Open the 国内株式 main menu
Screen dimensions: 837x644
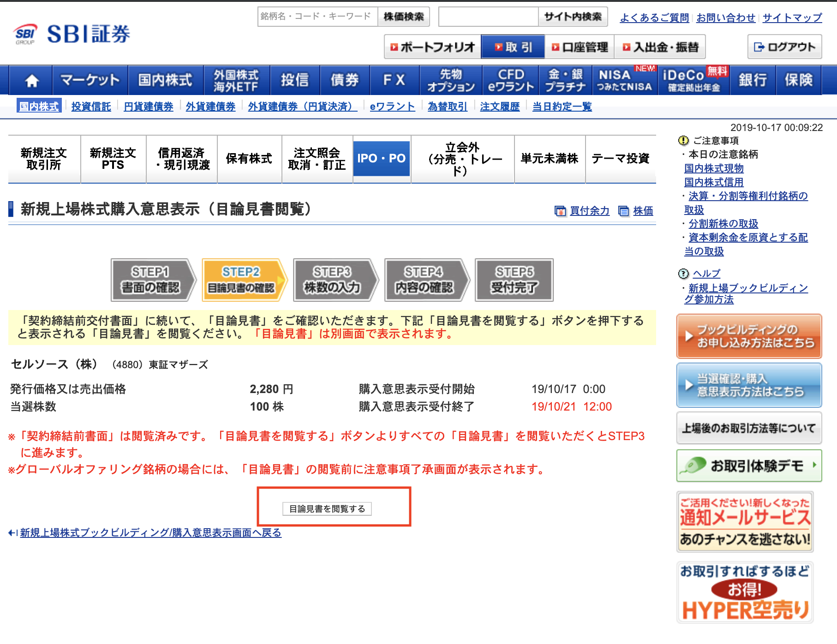(x=165, y=80)
